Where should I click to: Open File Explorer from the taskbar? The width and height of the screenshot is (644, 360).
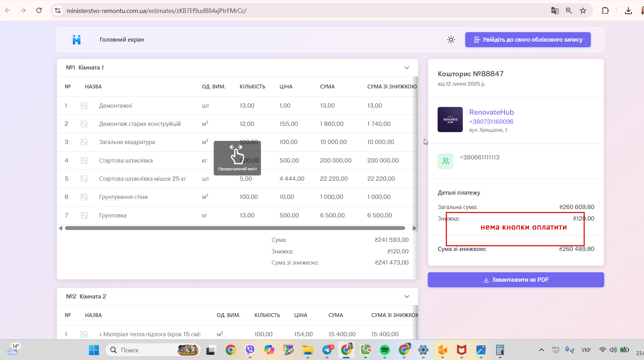[x=308, y=350]
